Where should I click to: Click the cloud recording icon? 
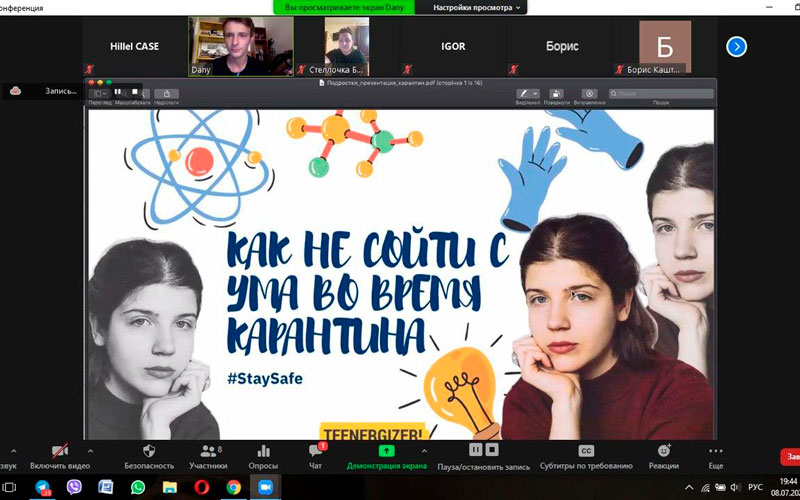[16, 91]
